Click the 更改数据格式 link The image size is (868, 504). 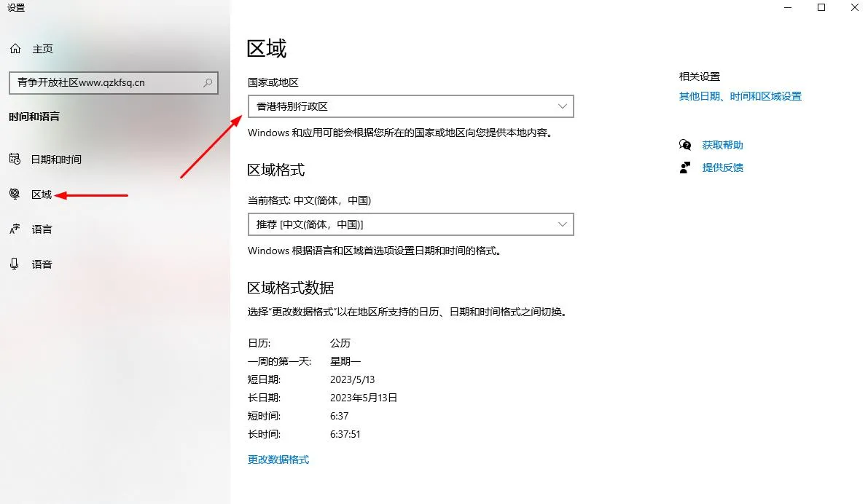point(278,460)
